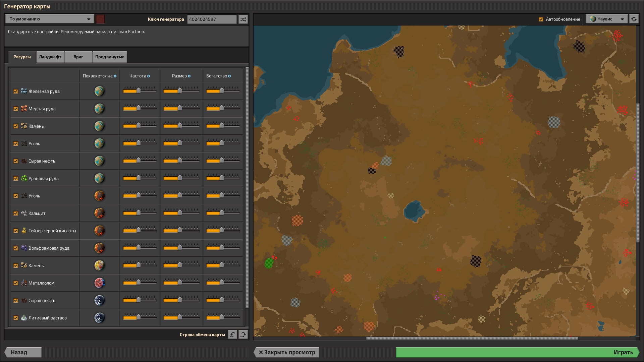The height and width of the screenshot is (362, 644).
Task: Click the info icon next to Богатство
Action: click(x=229, y=76)
